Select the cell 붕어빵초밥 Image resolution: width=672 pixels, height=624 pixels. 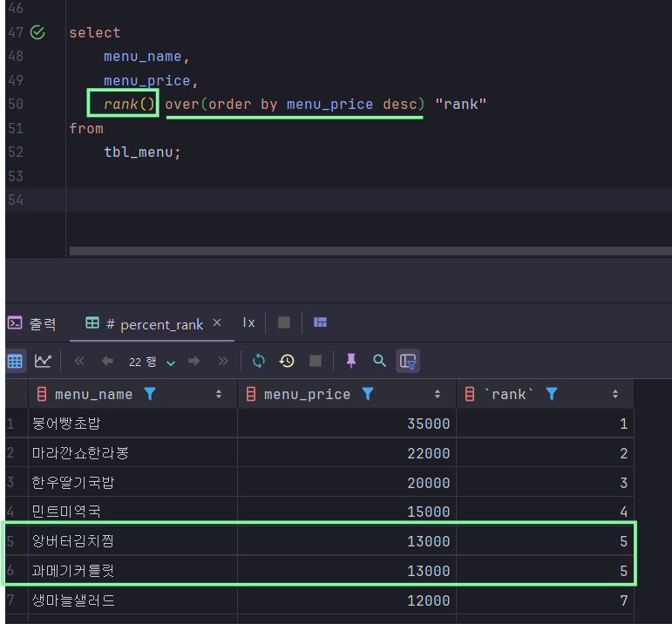132,424
